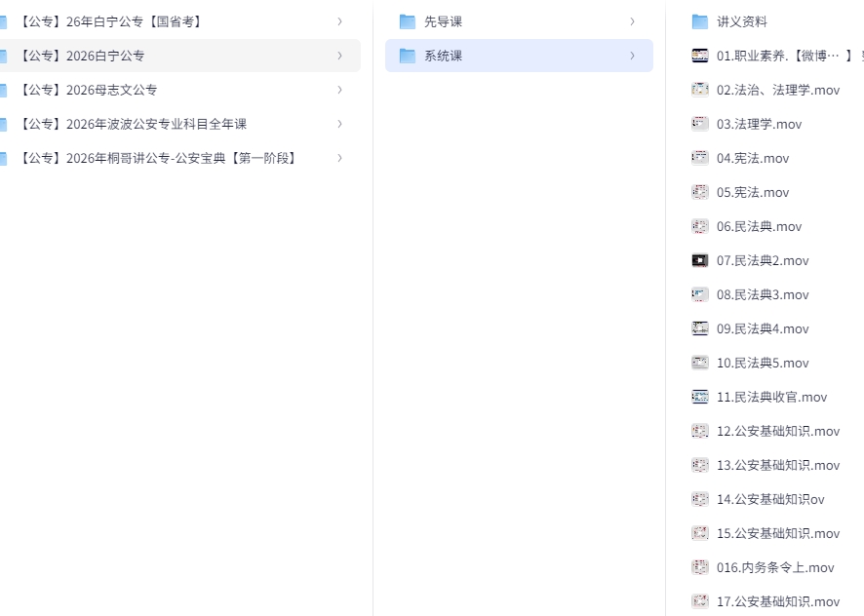Image resolution: width=864 pixels, height=616 pixels.
Task: Select folder 【公专】2026白宁公专
Action: point(83,56)
